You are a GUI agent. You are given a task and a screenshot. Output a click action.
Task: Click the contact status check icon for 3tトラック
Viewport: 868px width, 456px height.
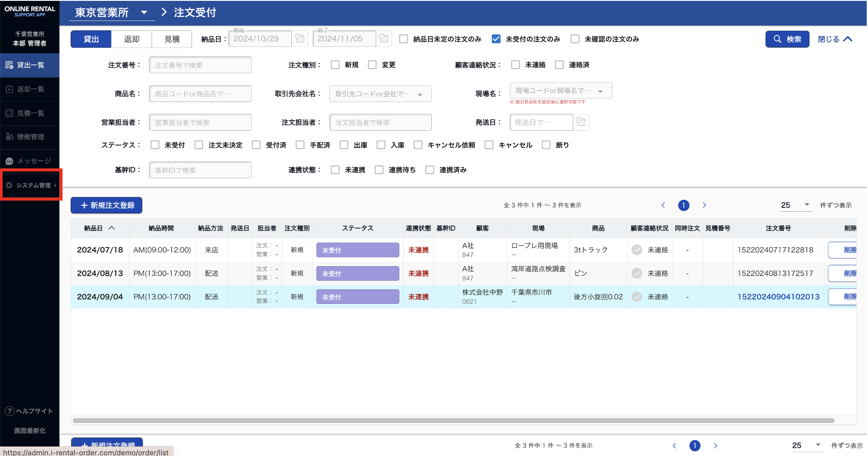click(637, 250)
